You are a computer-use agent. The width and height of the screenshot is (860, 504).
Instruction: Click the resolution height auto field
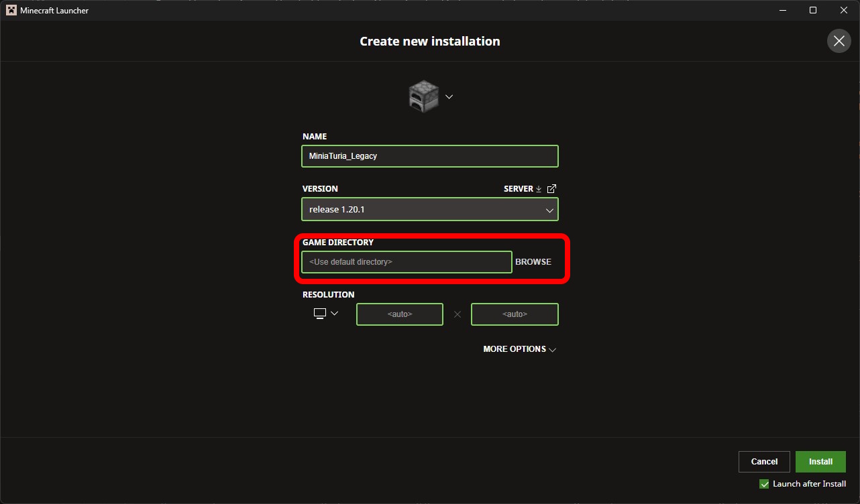tap(515, 314)
